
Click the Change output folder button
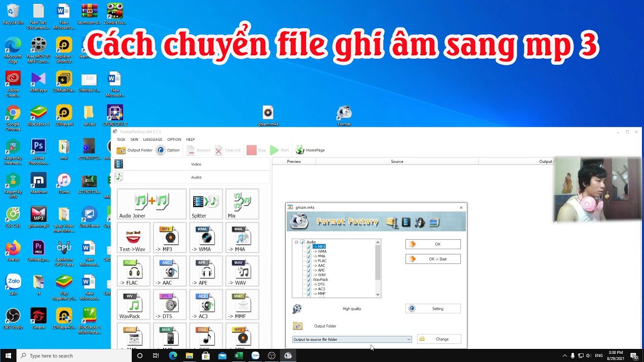pyautogui.click(x=439, y=339)
